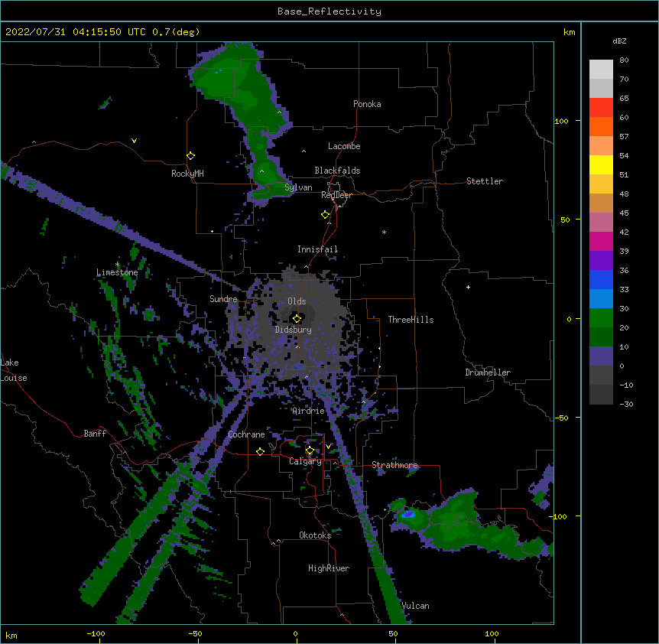Click the white asterisk marker above Limestone

(117, 265)
